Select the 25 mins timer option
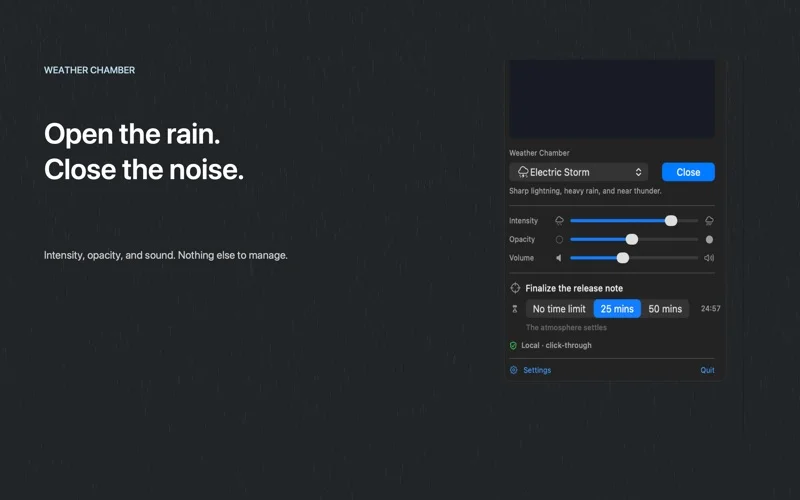The width and height of the screenshot is (800, 500). point(617,309)
